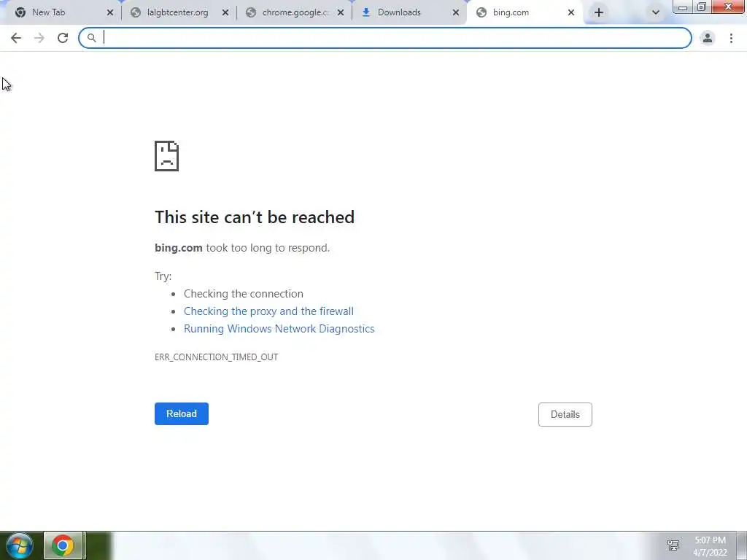Restore down the Chrome window

(x=701, y=7)
